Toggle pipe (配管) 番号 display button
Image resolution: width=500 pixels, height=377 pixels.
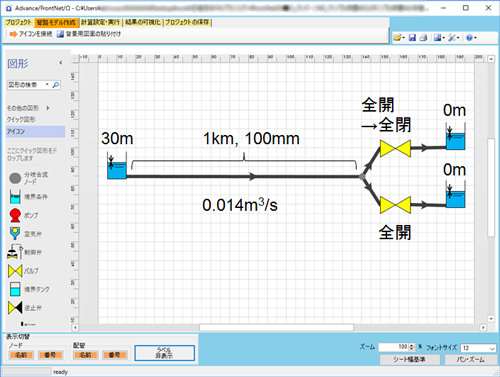point(114,355)
